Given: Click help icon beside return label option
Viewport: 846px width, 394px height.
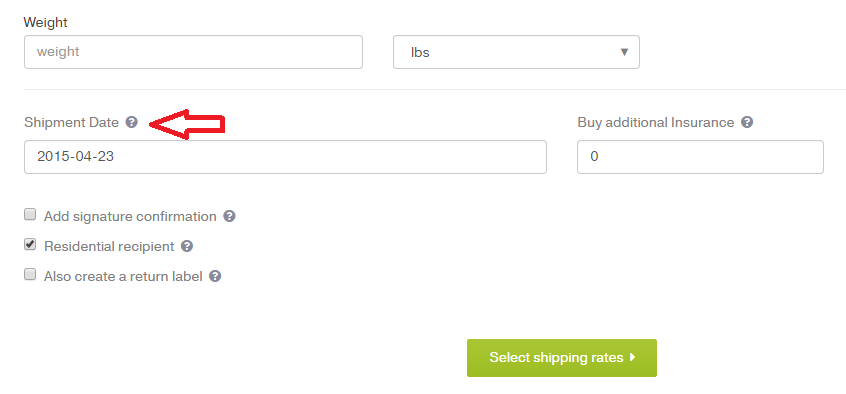Looking at the screenshot, I should (x=215, y=276).
